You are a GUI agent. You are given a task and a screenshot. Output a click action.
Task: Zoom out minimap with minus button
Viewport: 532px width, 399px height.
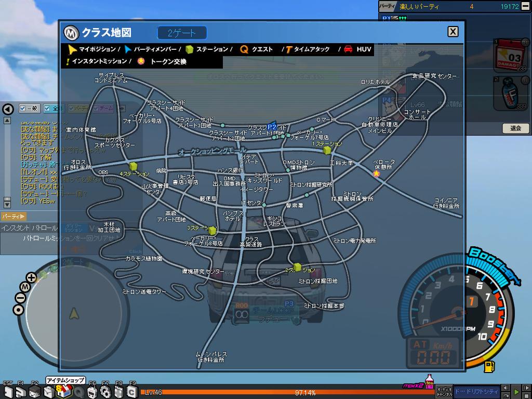[x=20, y=298]
